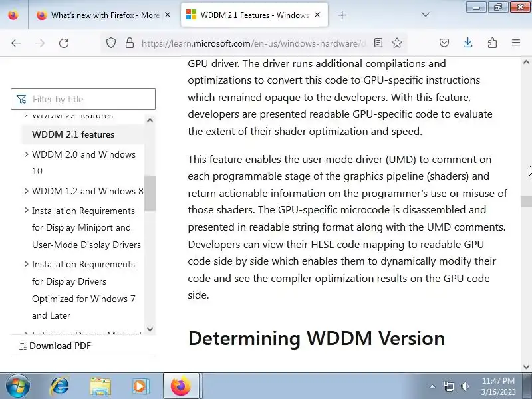Open the extensions puzzle icon
The image size is (532, 399).
tap(492, 43)
